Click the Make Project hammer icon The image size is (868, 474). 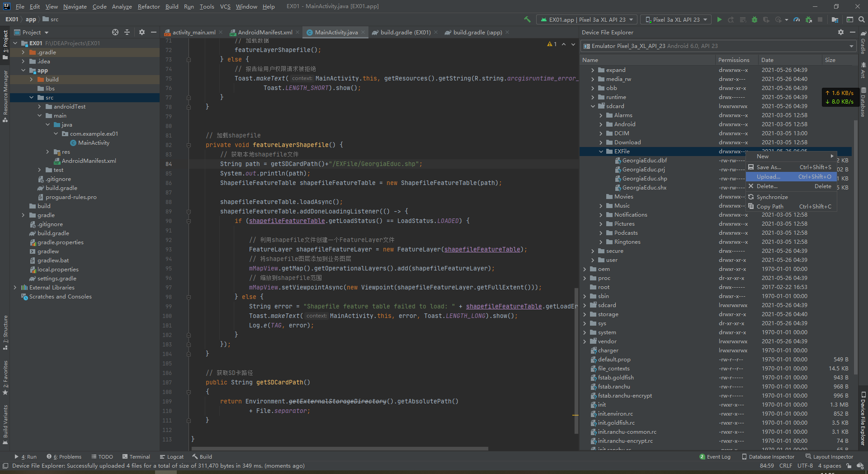pyautogui.click(x=527, y=19)
